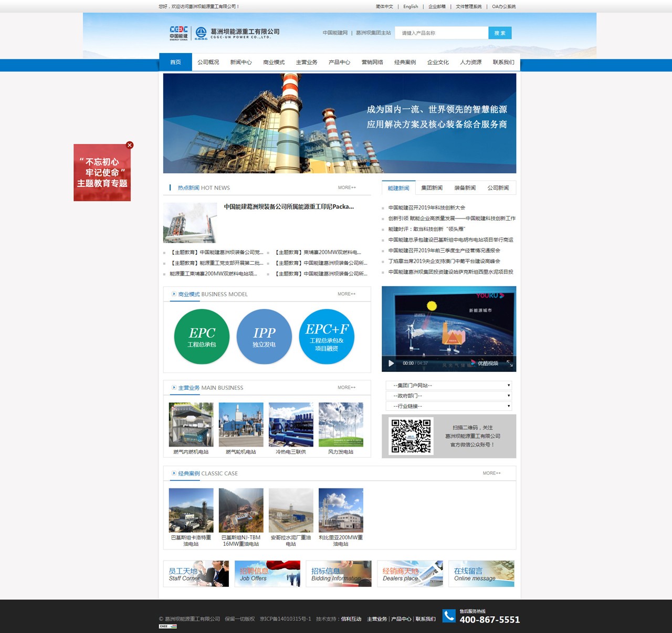The image size is (672, 633).
Task: Enter fullscreen on the video player
Action: 509,363
